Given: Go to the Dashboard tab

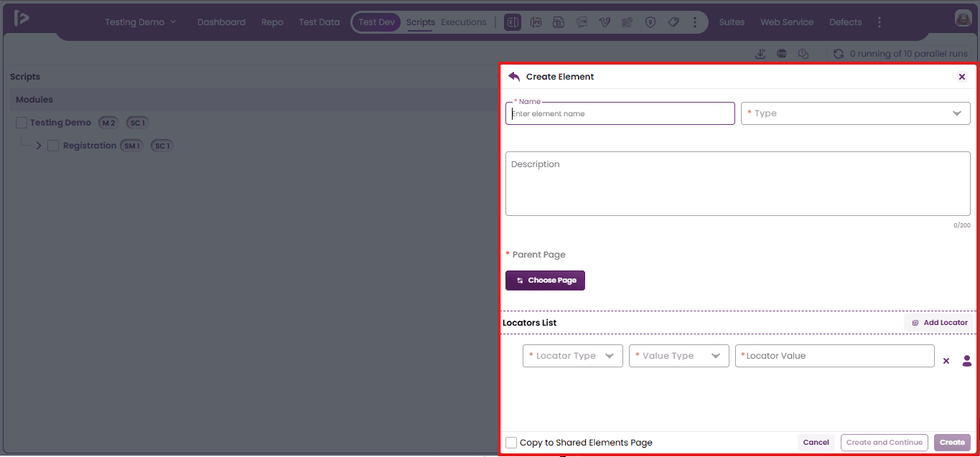Looking at the screenshot, I should (221, 22).
